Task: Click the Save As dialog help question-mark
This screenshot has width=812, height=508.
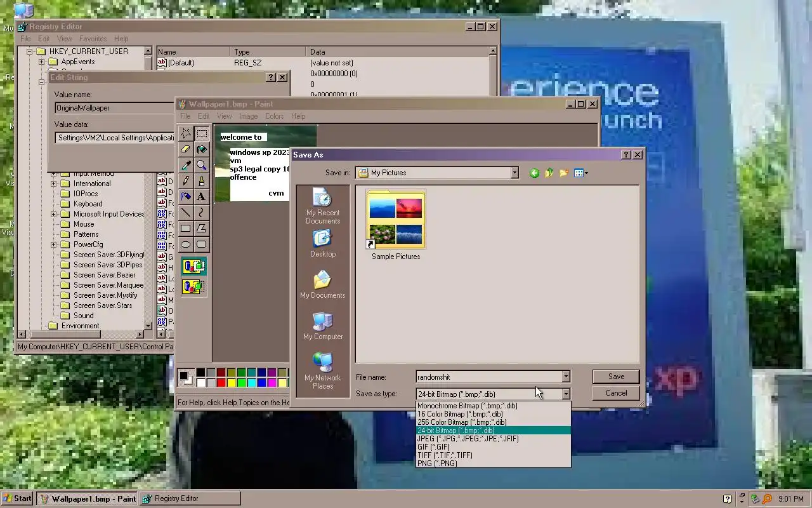Action: pyautogui.click(x=626, y=155)
